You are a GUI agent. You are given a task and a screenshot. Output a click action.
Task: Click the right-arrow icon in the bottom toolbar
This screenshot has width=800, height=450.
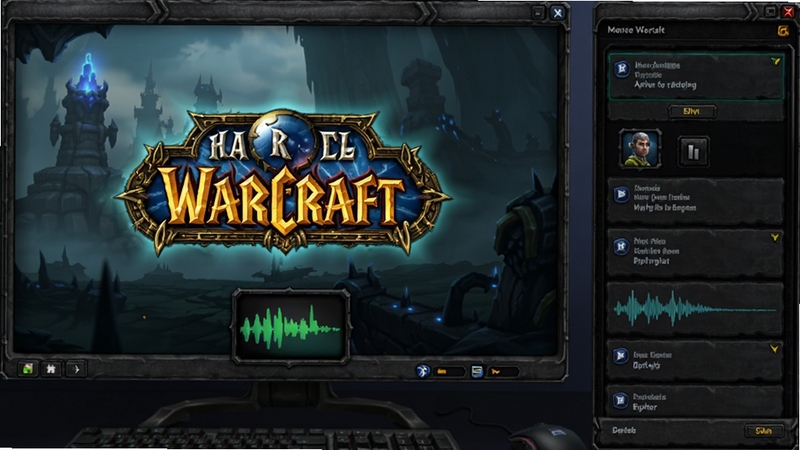pyautogui.click(x=77, y=369)
